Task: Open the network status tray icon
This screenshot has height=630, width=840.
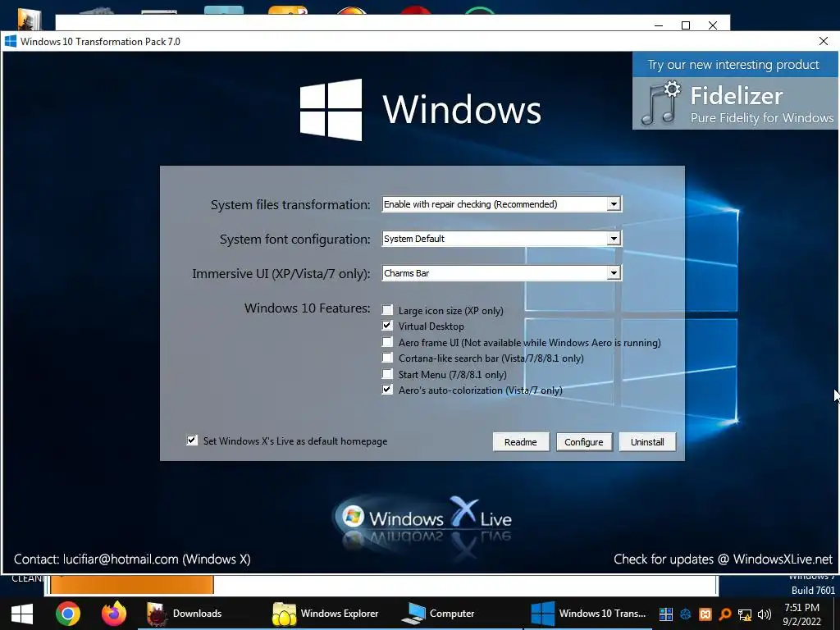Action: [x=745, y=614]
